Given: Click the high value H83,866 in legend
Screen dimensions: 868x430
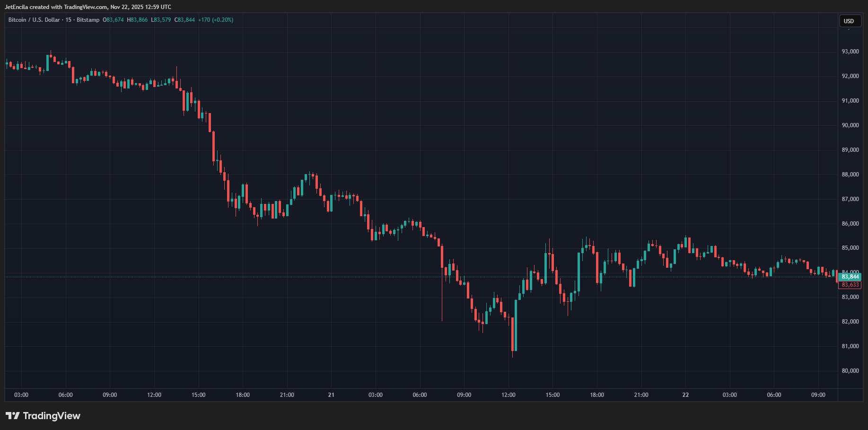Looking at the screenshot, I should pyautogui.click(x=137, y=20).
